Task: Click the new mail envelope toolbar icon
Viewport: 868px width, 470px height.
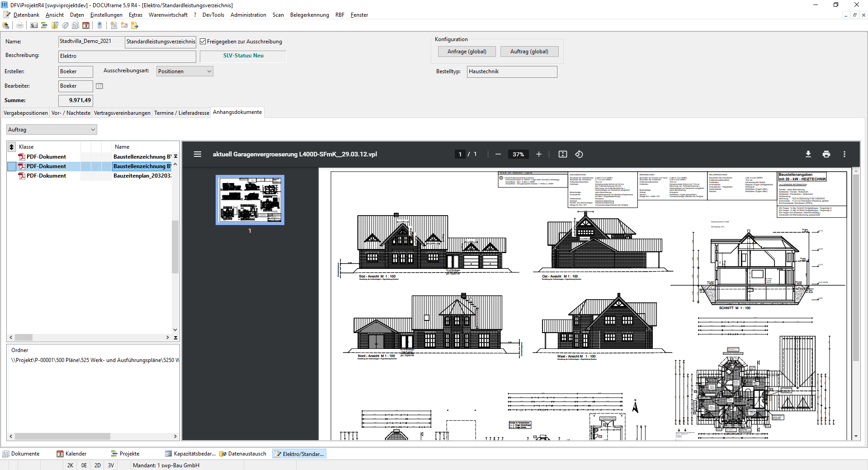Action: (x=124, y=25)
